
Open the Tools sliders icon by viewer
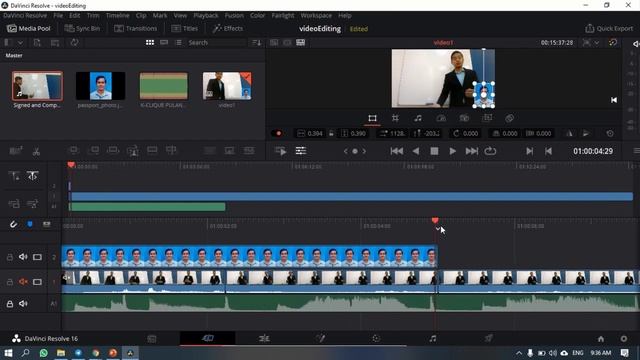(301, 151)
